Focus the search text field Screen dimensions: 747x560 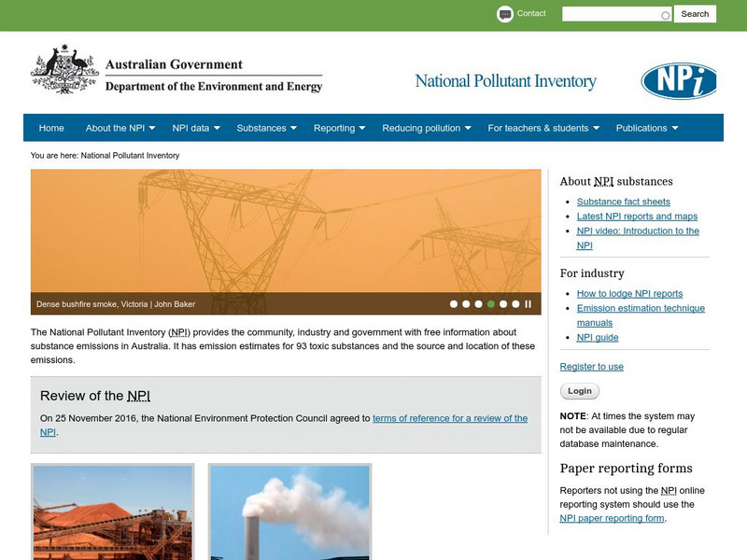[x=616, y=14]
